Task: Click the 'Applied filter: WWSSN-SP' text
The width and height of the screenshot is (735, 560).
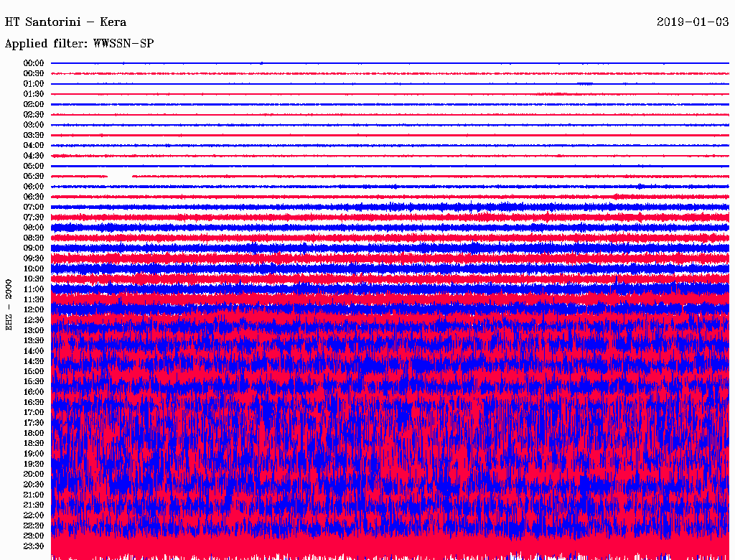Action: point(79,44)
